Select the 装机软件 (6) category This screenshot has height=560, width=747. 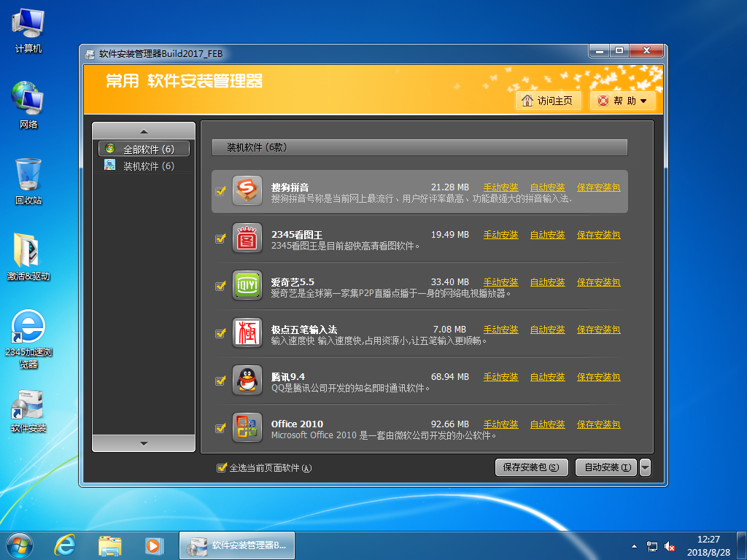point(144,166)
